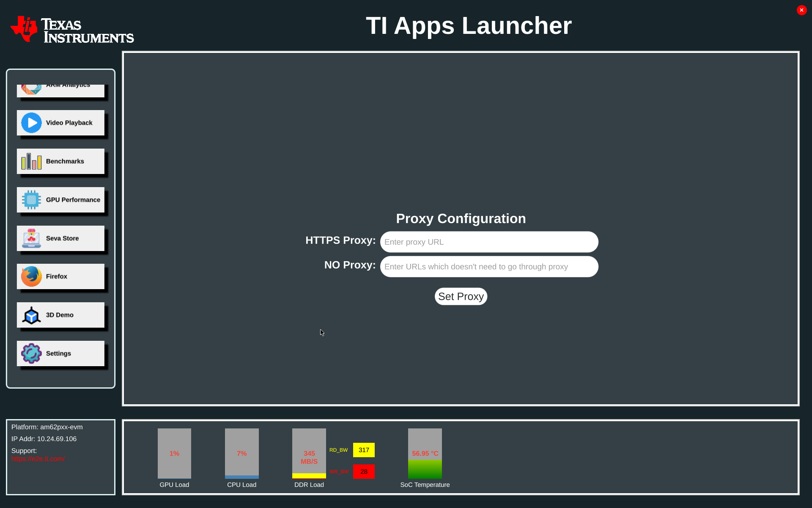The width and height of the screenshot is (812, 508).
Task: Click the Support: label
Action: [24, 451]
